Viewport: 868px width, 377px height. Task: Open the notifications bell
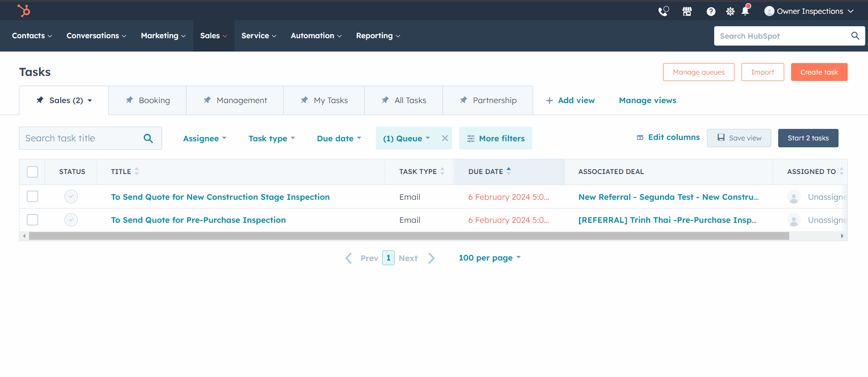[x=745, y=11]
